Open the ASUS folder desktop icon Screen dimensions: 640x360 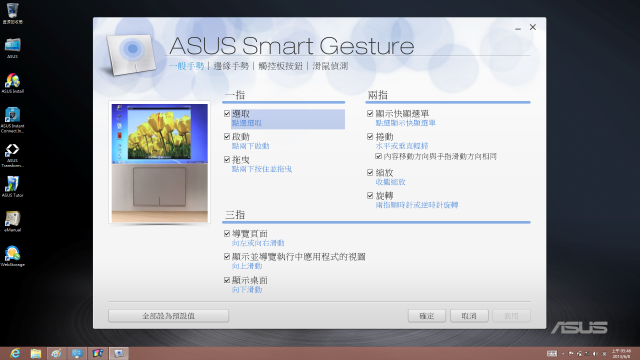tap(12, 48)
